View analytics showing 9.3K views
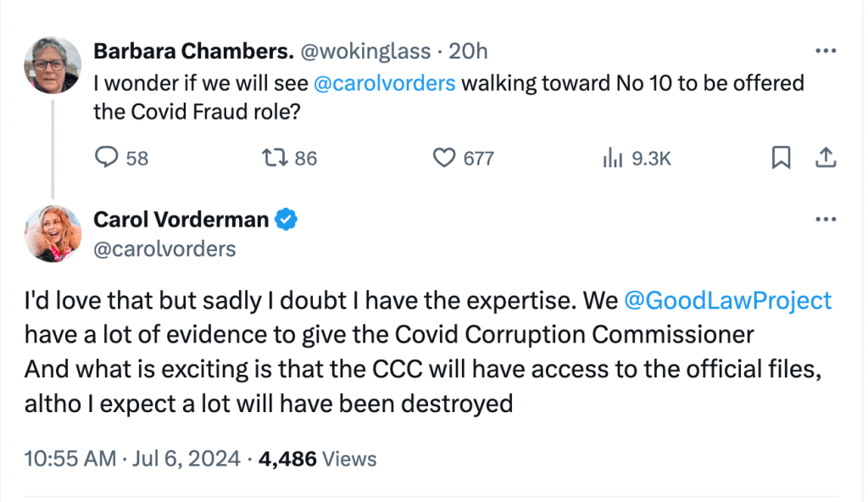The image size is (868, 502). pyautogui.click(x=610, y=158)
